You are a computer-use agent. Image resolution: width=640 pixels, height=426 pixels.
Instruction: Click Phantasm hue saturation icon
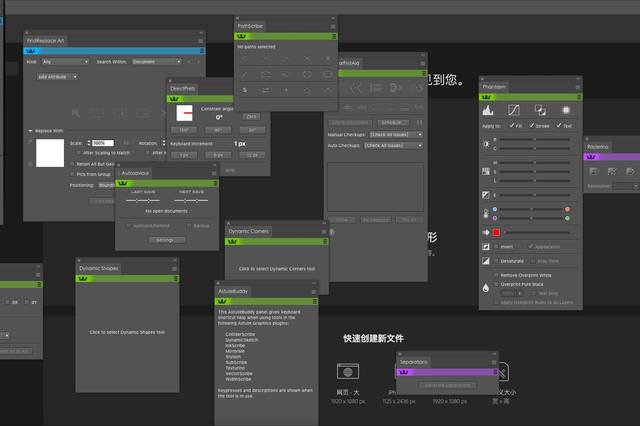pyautogui.click(x=486, y=171)
